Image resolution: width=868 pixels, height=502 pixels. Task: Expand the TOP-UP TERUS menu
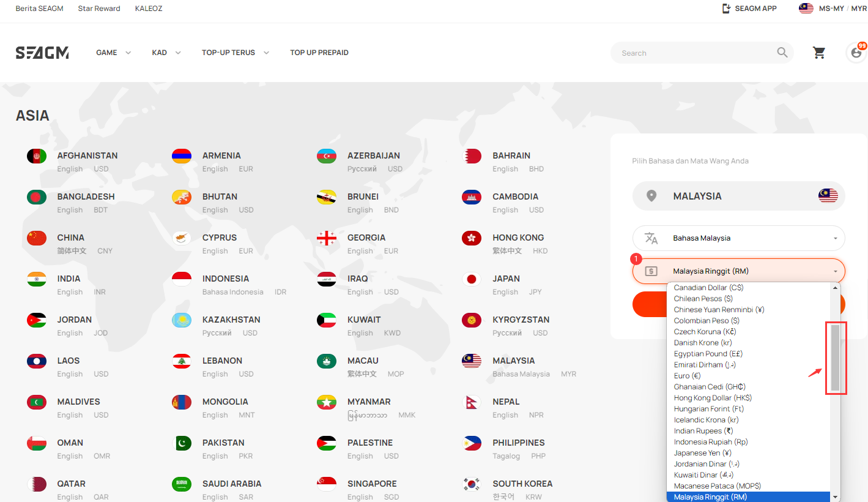[236, 53]
